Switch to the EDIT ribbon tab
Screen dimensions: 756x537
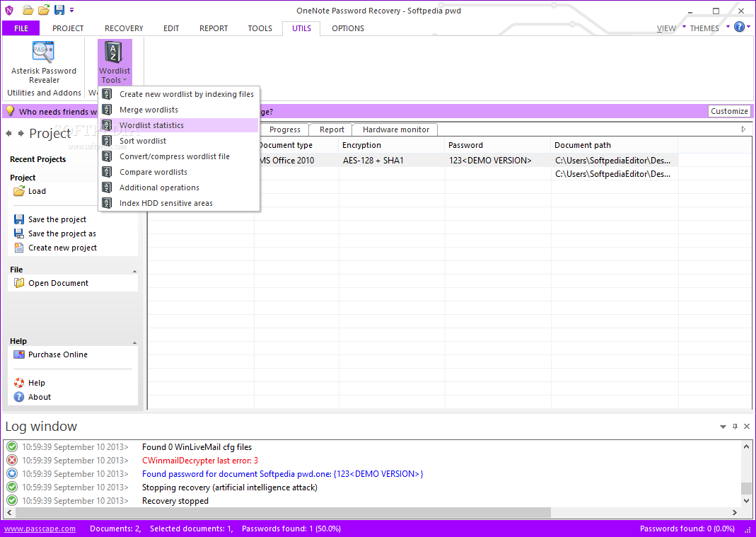click(x=171, y=28)
